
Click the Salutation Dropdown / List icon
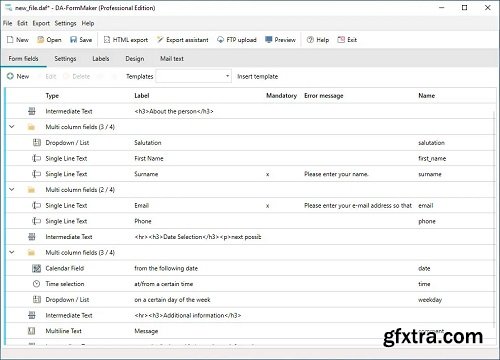[x=37, y=143]
